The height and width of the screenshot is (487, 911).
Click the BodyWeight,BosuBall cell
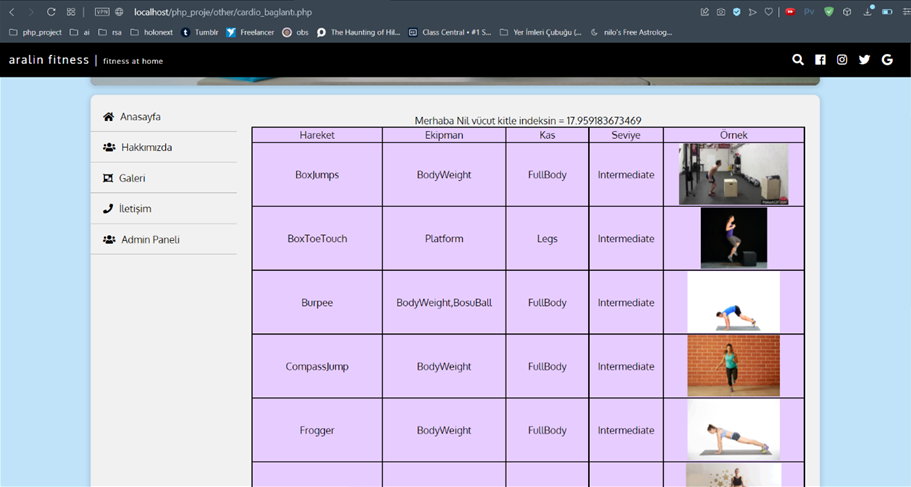pyautogui.click(x=444, y=302)
